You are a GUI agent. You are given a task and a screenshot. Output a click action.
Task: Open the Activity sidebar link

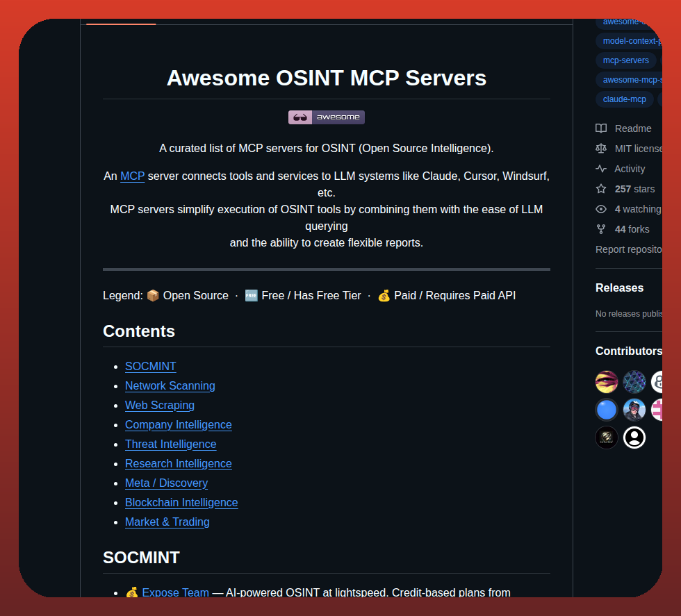tap(630, 169)
